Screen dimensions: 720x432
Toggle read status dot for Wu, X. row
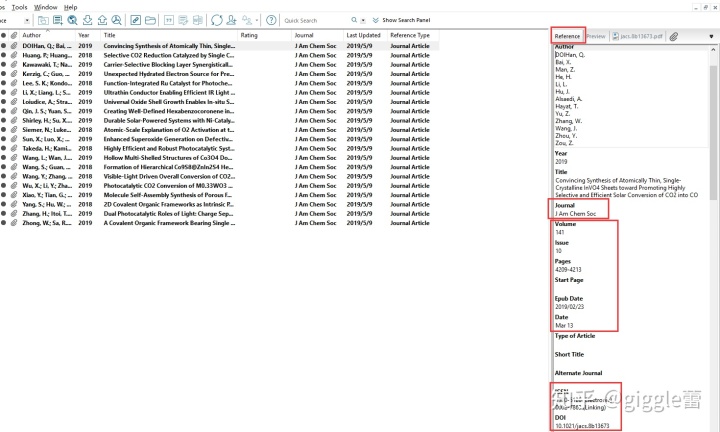[x=4, y=185]
